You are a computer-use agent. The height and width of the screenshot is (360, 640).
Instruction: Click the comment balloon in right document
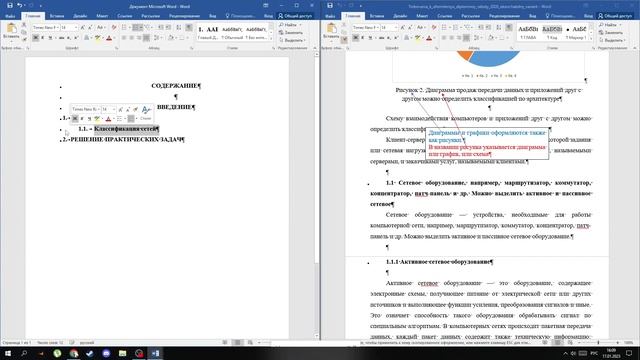tap(487, 144)
